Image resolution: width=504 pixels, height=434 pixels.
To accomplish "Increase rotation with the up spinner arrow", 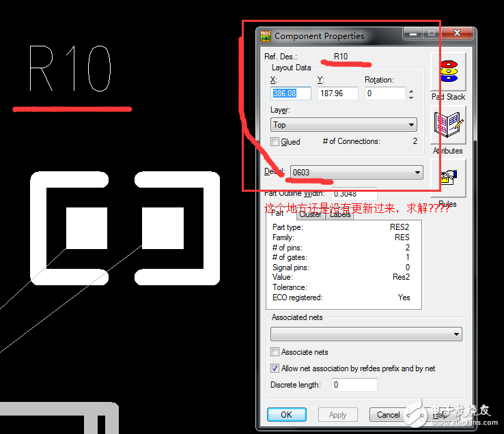I will click(411, 91).
